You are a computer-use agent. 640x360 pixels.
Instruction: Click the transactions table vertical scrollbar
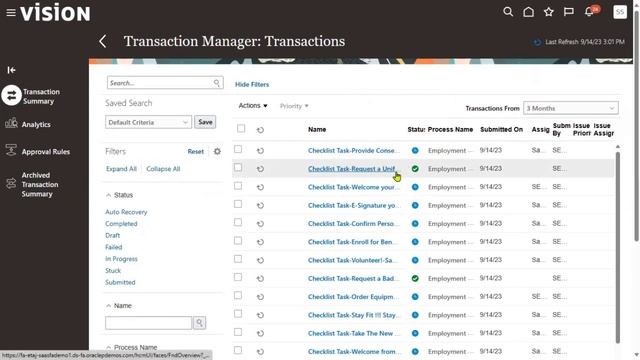tap(618, 247)
